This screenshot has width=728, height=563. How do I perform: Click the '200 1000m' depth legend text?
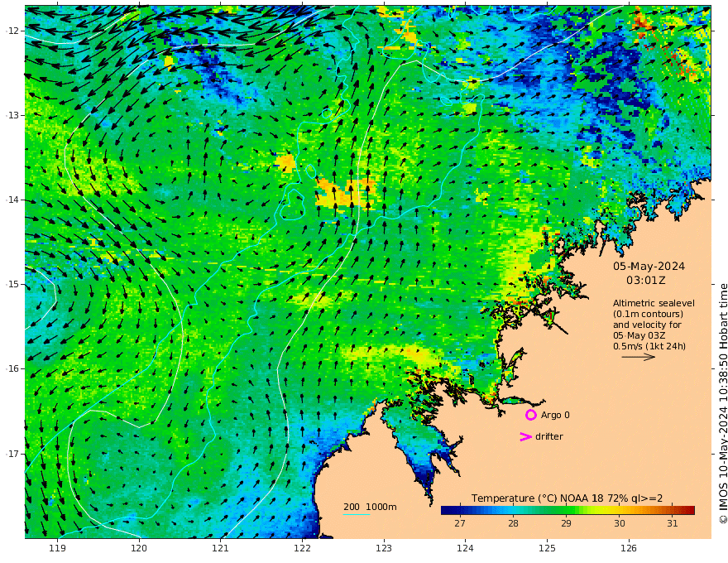click(x=370, y=507)
